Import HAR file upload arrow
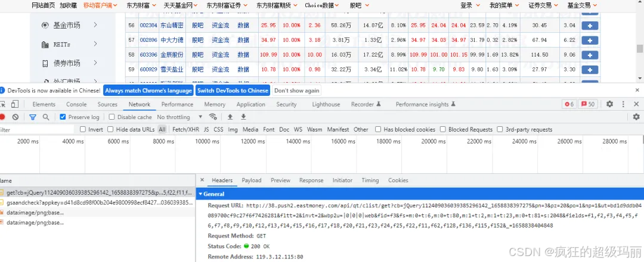This screenshot has height=262, width=644. point(230,117)
